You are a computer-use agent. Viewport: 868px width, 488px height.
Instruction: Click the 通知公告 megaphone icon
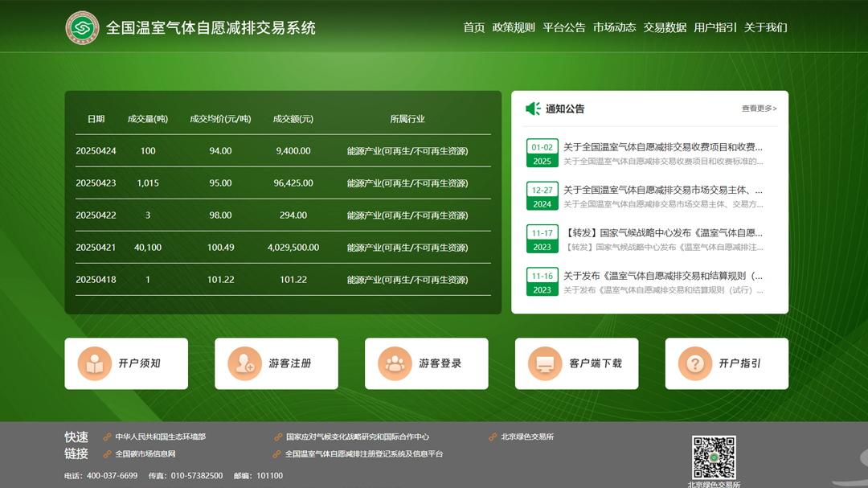pos(533,109)
